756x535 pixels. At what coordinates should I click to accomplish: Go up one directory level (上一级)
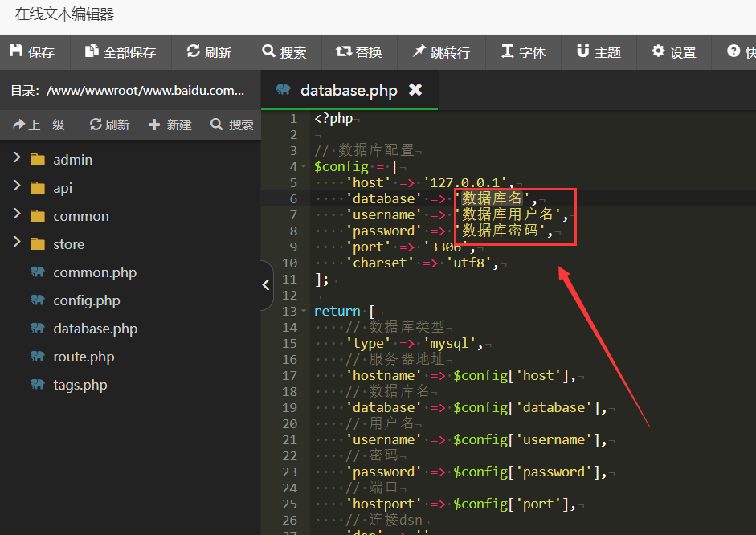click(x=39, y=125)
